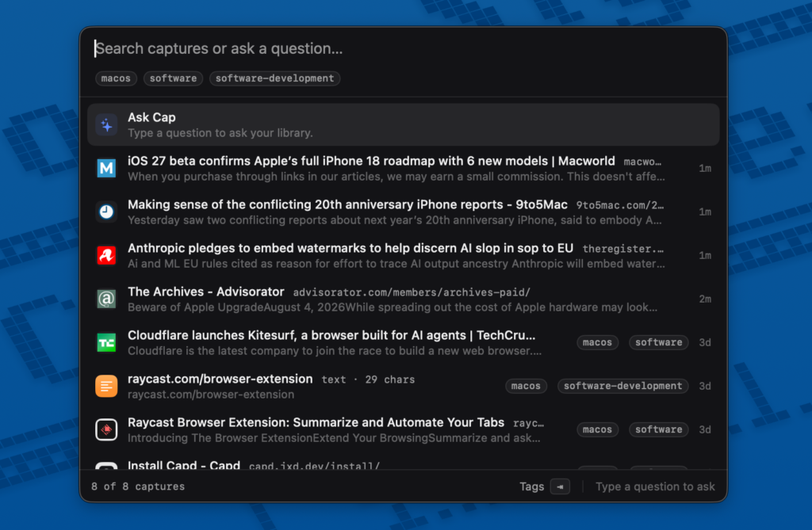Click 3d timestamp on raycast.com text row
Image resolution: width=812 pixels, height=530 pixels.
pos(705,386)
